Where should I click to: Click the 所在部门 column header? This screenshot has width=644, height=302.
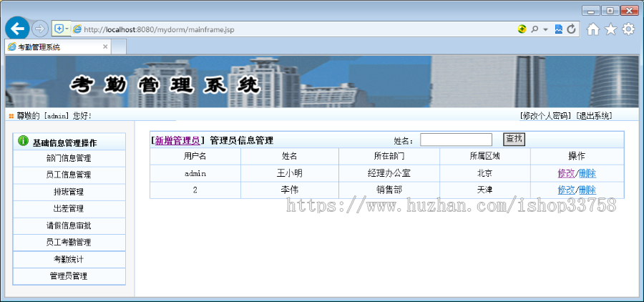point(389,156)
